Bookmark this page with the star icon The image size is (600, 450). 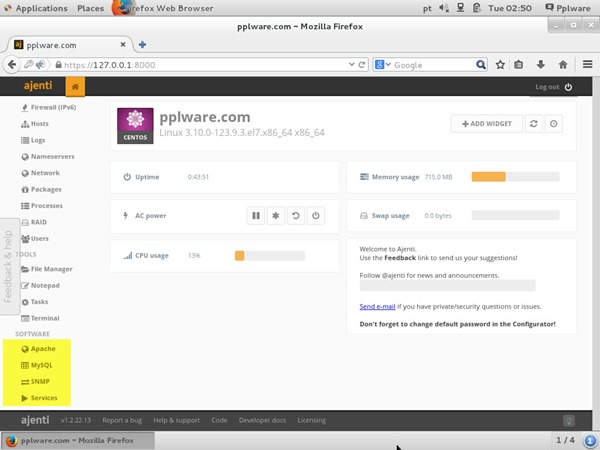500,65
